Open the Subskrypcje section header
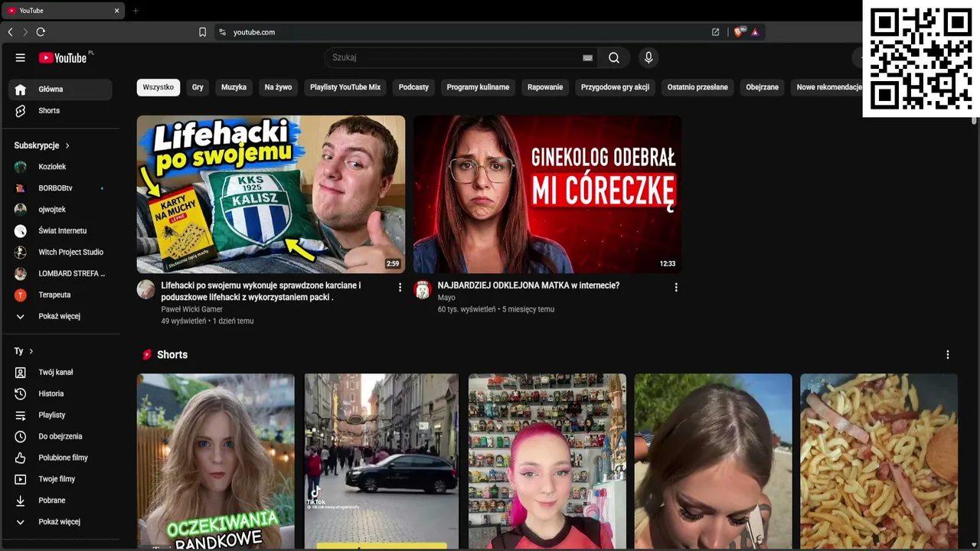Image resolution: width=980 pixels, height=551 pixels. pos(42,145)
